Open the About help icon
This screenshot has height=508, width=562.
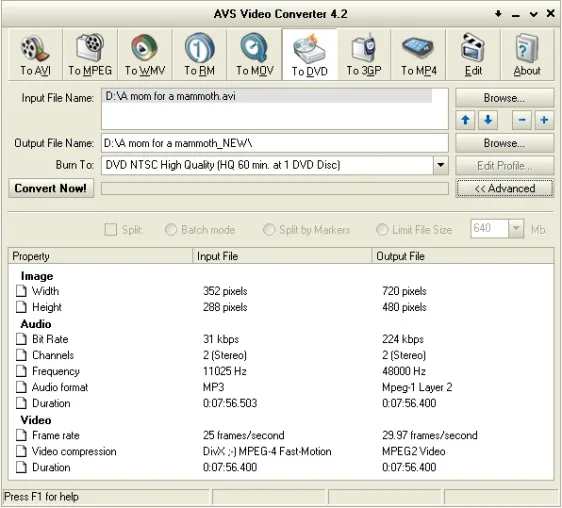click(527, 54)
